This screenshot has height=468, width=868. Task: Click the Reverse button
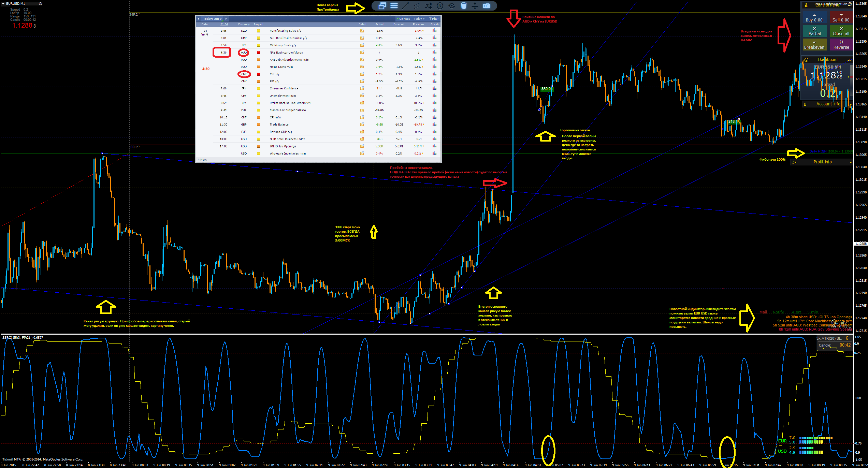tap(841, 45)
